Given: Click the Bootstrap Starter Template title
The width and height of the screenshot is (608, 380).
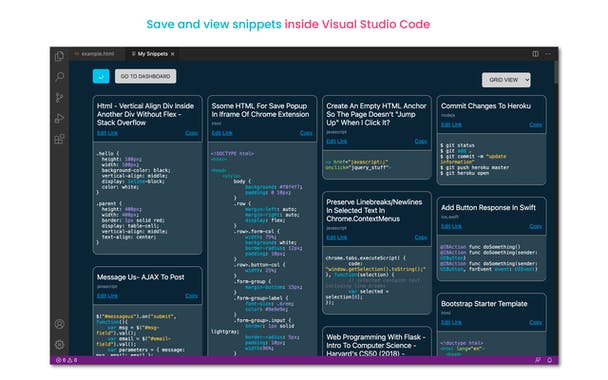Looking at the screenshot, I should pyautogui.click(x=484, y=304).
